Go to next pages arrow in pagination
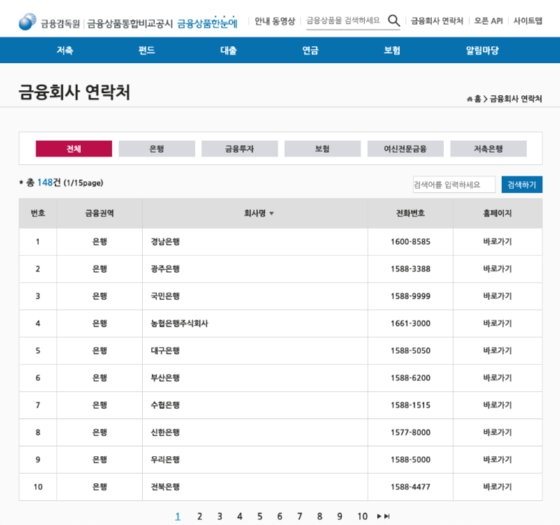 click(379, 516)
